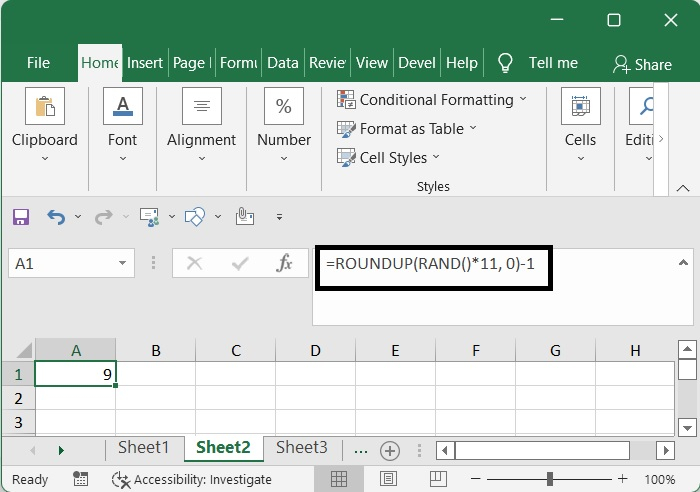Click the macro recording icon in status bar
The image size is (700, 492).
(x=80, y=479)
